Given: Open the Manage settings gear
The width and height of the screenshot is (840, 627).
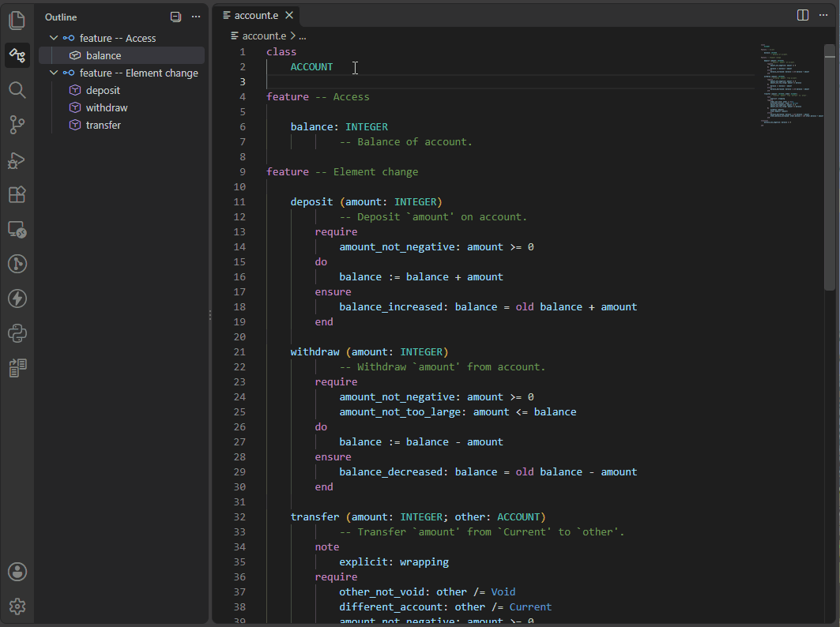Looking at the screenshot, I should click(17, 606).
